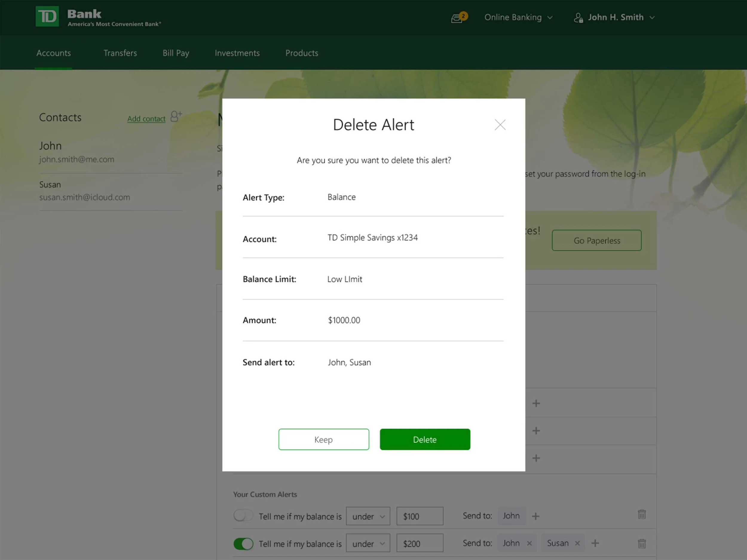Switch to the Transfers tab

coord(120,53)
